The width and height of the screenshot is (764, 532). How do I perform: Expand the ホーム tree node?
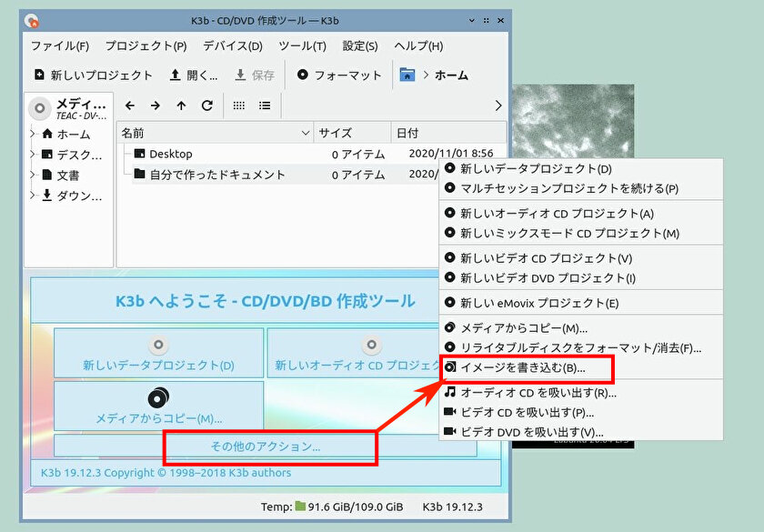(33, 134)
